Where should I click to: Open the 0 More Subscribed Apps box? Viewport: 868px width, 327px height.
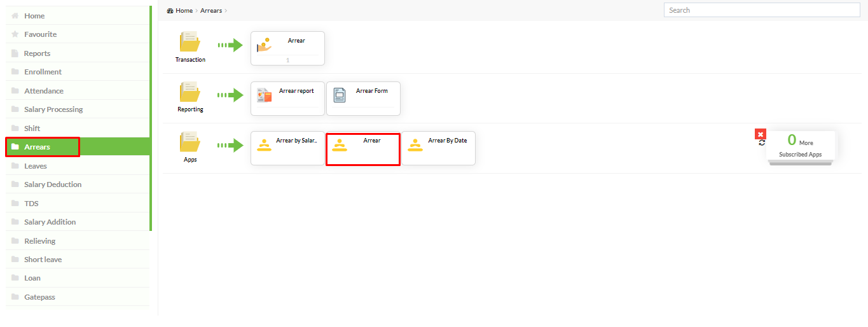click(801, 147)
